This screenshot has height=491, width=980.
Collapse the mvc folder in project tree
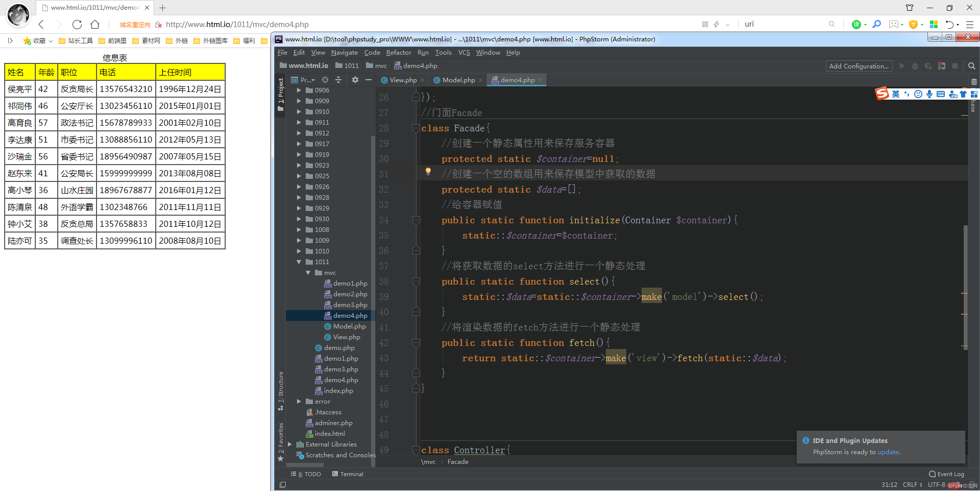click(308, 273)
